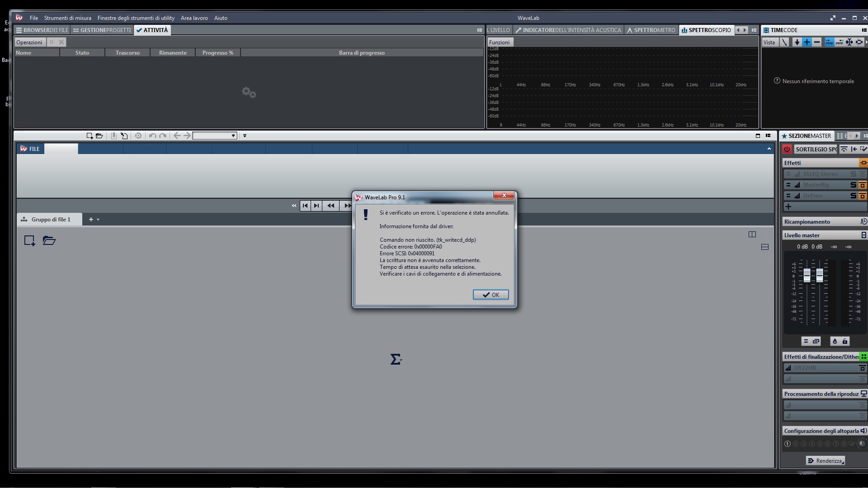868x488 pixels.
Task: Click OK in the error dialog
Action: click(x=491, y=295)
